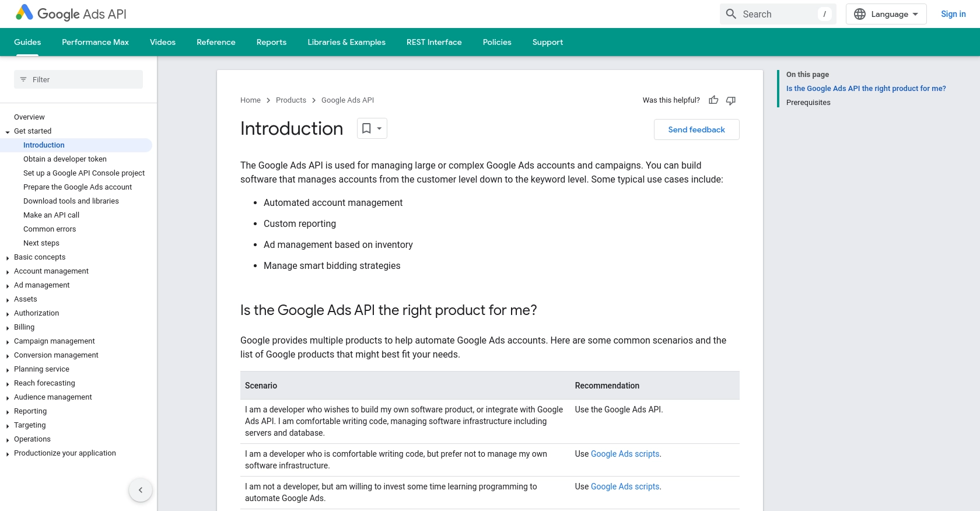Open the Overview sidebar item

[29, 117]
